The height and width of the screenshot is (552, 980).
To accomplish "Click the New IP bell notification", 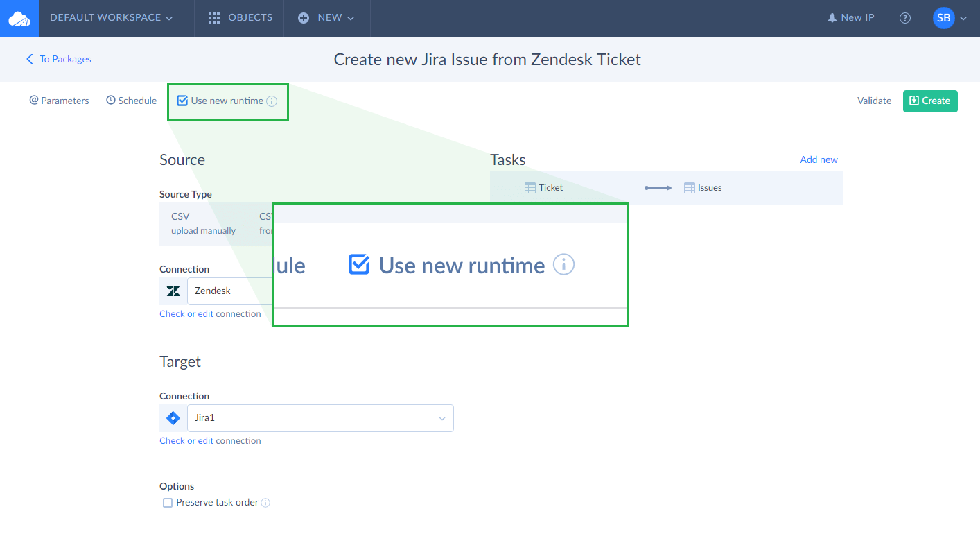I will coord(851,18).
